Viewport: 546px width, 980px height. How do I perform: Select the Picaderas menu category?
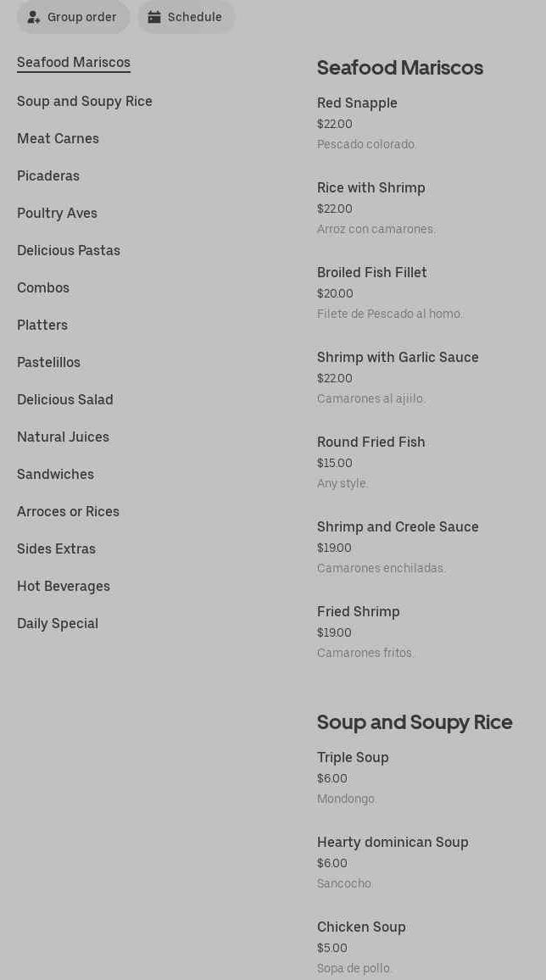pyautogui.click(x=48, y=176)
